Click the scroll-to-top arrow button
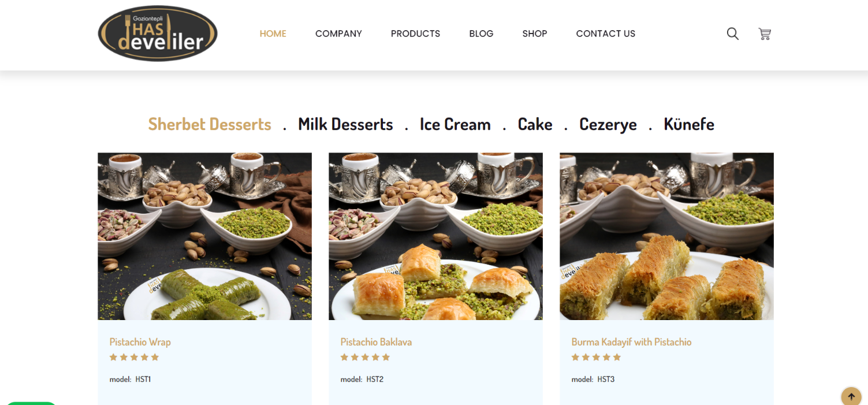Viewport: 868px width, 405px height. click(851, 397)
